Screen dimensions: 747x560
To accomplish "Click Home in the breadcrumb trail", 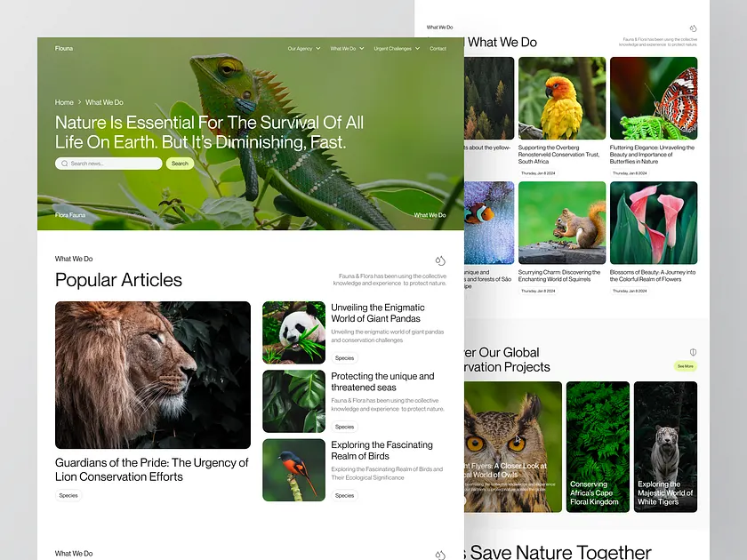I will point(63,102).
